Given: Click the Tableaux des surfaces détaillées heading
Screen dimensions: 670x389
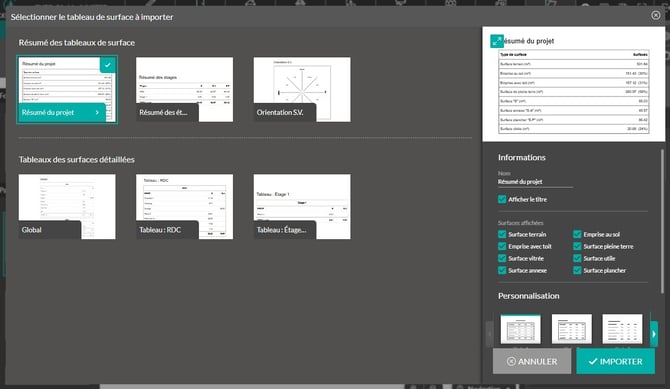Looking at the screenshot, I should point(76,159).
